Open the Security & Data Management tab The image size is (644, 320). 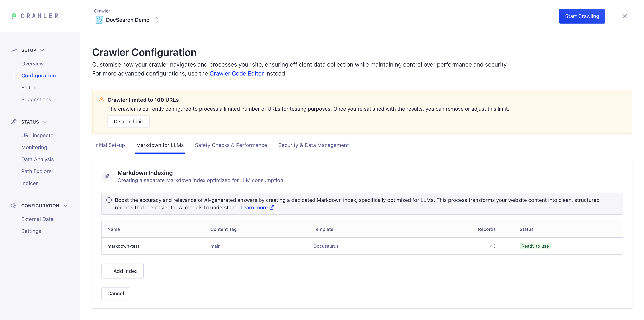[x=313, y=145]
